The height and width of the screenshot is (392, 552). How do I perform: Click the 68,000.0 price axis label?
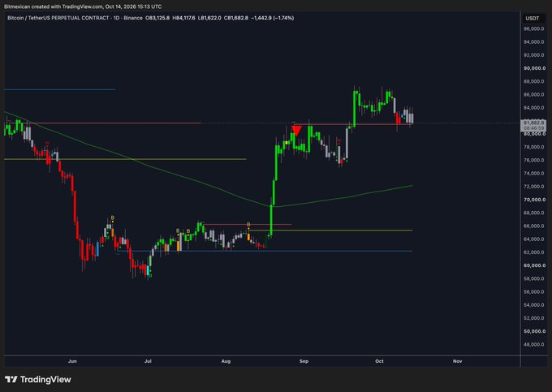coord(533,213)
